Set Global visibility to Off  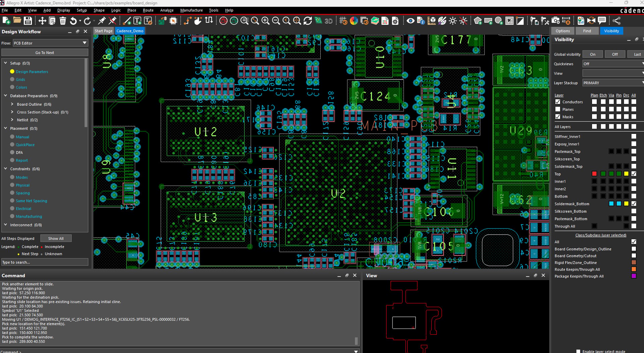(x=615, y=54)
